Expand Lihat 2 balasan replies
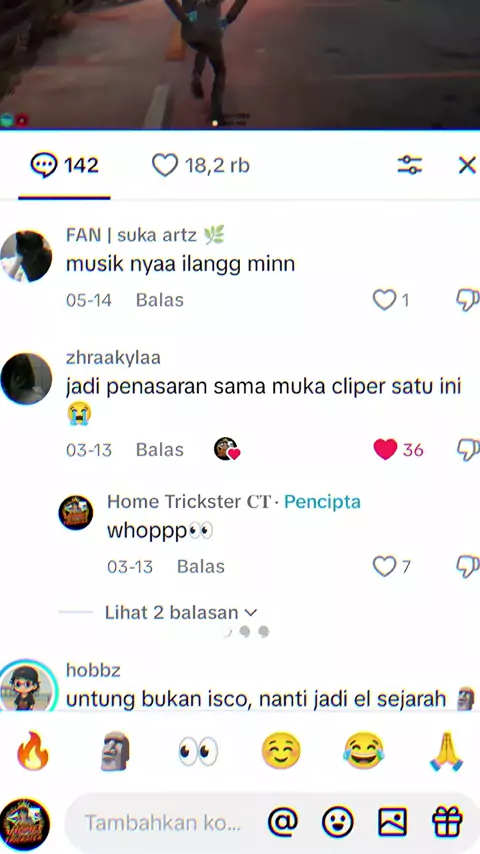This screenshot has width=480, height=854. (181, 613)
